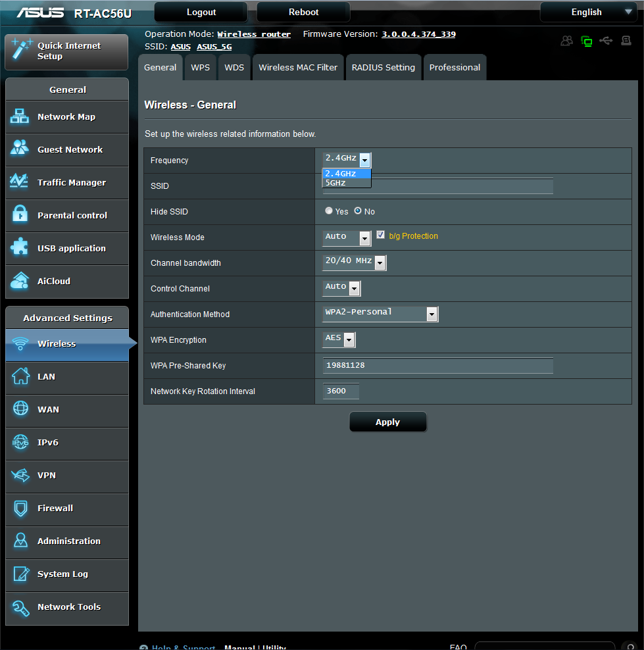
Task: Switch to the WDS tab
Action: (234, 67)
